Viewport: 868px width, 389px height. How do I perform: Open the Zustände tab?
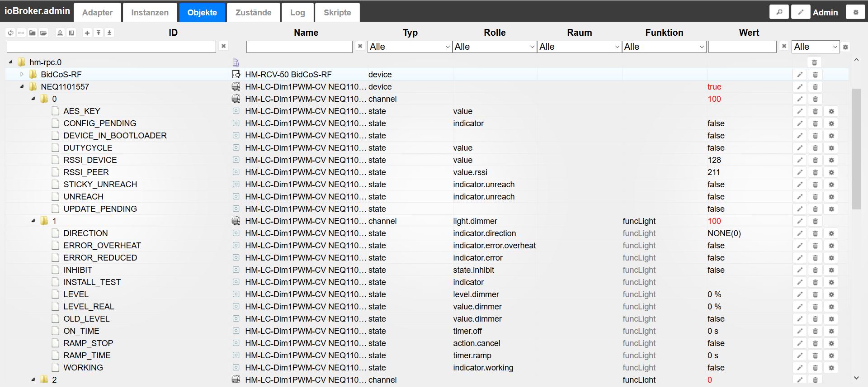coord(254,12)
